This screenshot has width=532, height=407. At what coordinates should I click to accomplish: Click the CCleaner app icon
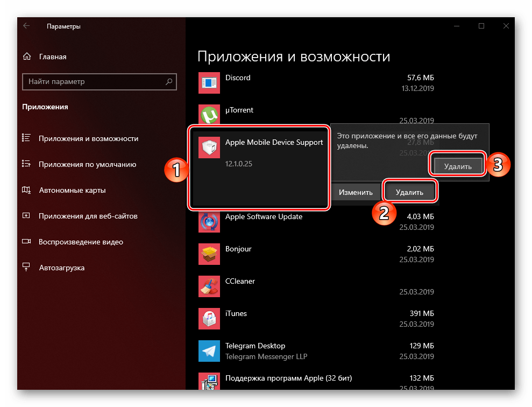[x=208, y=286]
